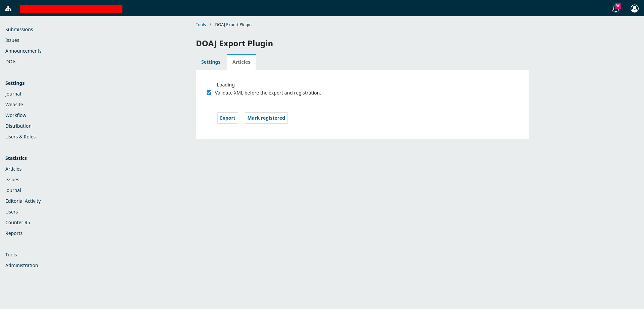Open the notifications bell with 66 badge
644x309 pixels.
click(x=616, y=8)
